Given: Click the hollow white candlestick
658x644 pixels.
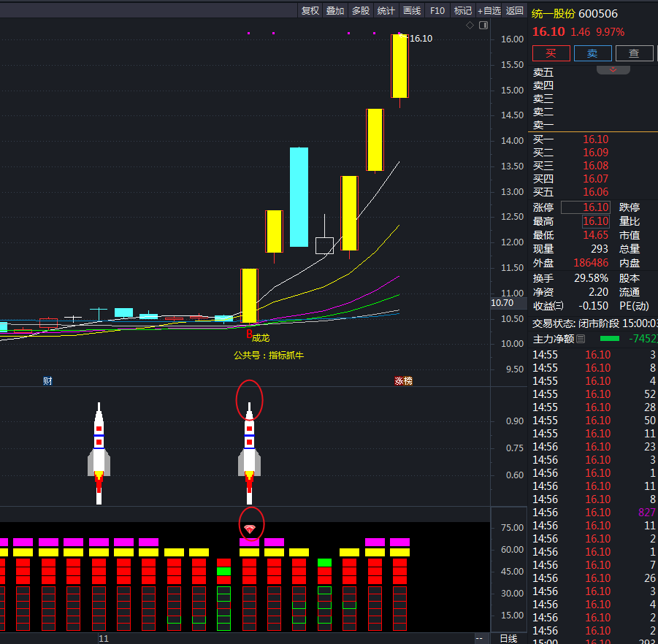Looking at the screenshot, I should 324,245.
